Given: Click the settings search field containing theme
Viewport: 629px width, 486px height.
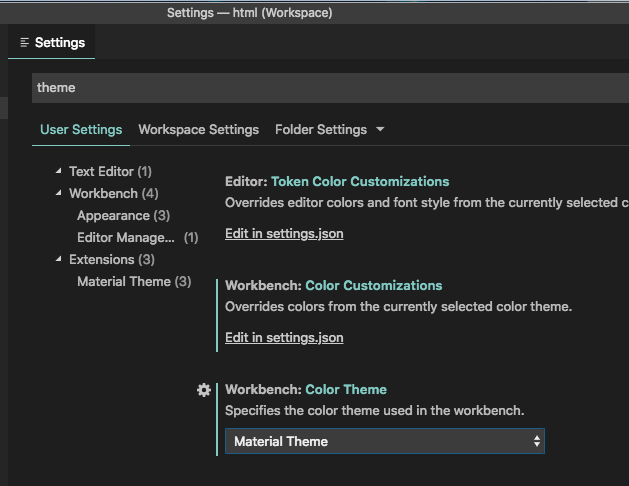Looking at the screenshot, I should coord(330,88).
